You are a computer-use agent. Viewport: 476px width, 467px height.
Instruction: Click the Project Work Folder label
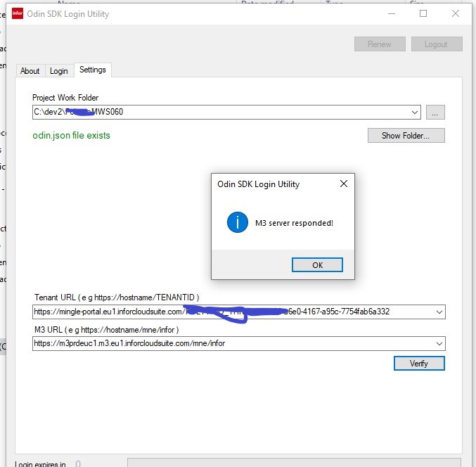point(65,98)
